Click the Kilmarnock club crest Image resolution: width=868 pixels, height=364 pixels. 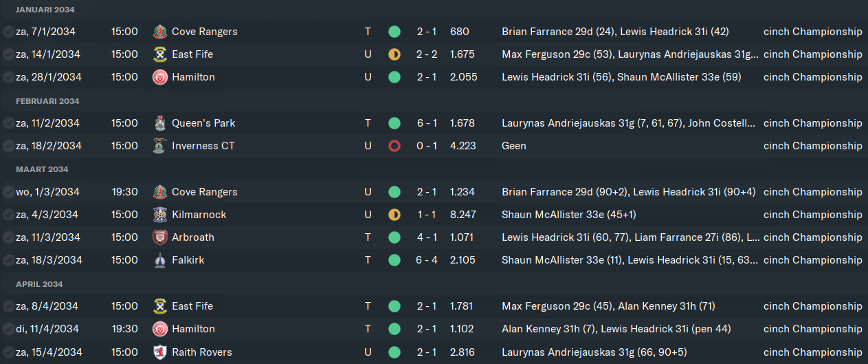159,215
